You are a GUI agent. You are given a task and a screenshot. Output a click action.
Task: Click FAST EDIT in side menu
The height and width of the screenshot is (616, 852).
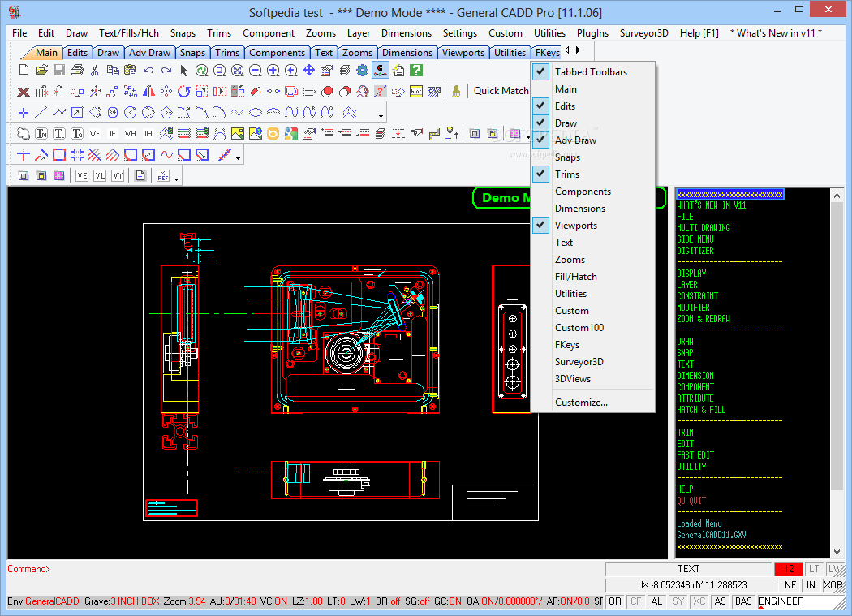(695, 455)
